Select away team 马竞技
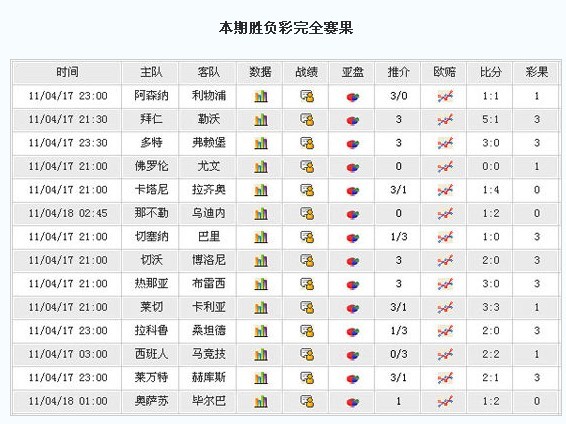 click(x=209, y=354)
